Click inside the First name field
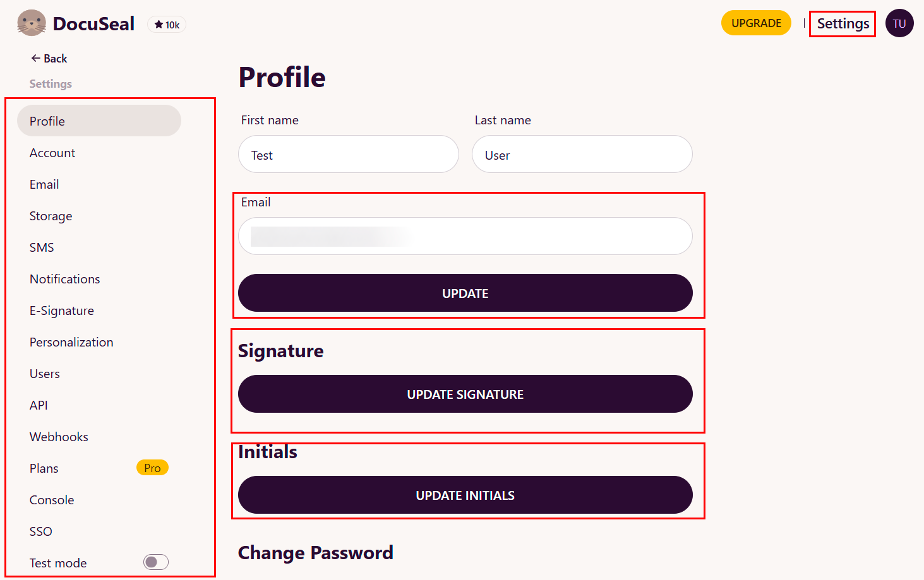The image size is (924, 580). (x=348, y=154)
